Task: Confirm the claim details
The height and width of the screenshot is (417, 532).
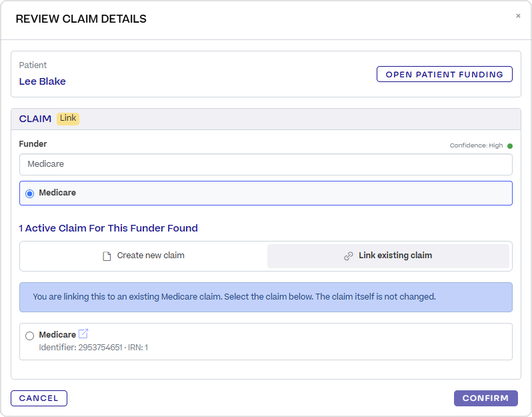Action: point(485,398)
